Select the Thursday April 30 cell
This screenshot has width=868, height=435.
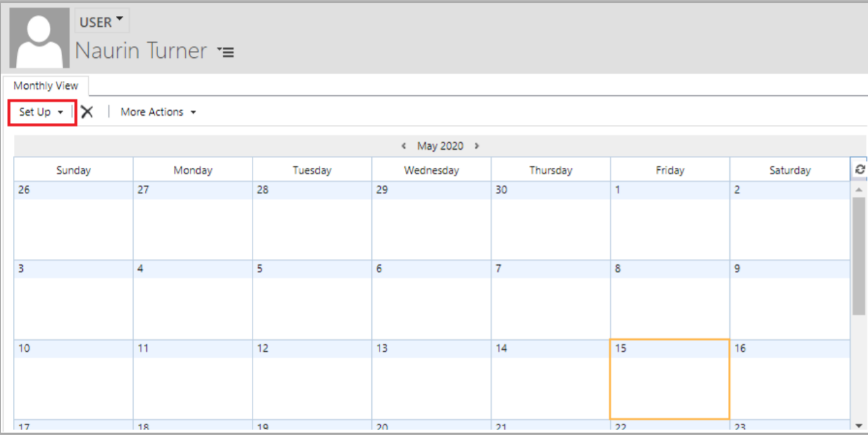[551, 221]
